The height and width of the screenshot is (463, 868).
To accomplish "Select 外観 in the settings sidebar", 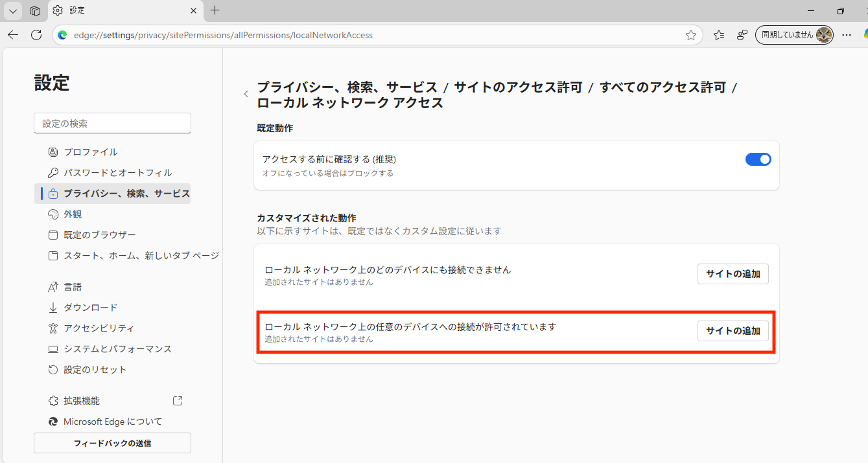I will pos(73,214).
